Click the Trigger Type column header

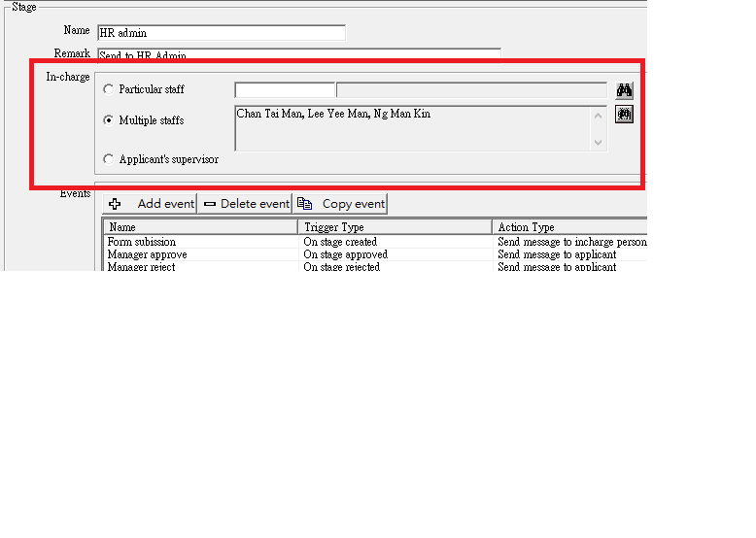(394, 227)
